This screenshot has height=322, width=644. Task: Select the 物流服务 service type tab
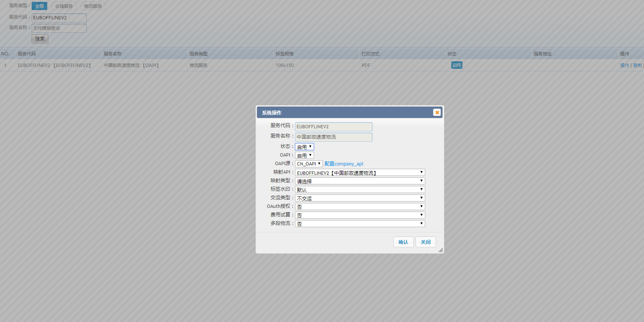(93, 6)
